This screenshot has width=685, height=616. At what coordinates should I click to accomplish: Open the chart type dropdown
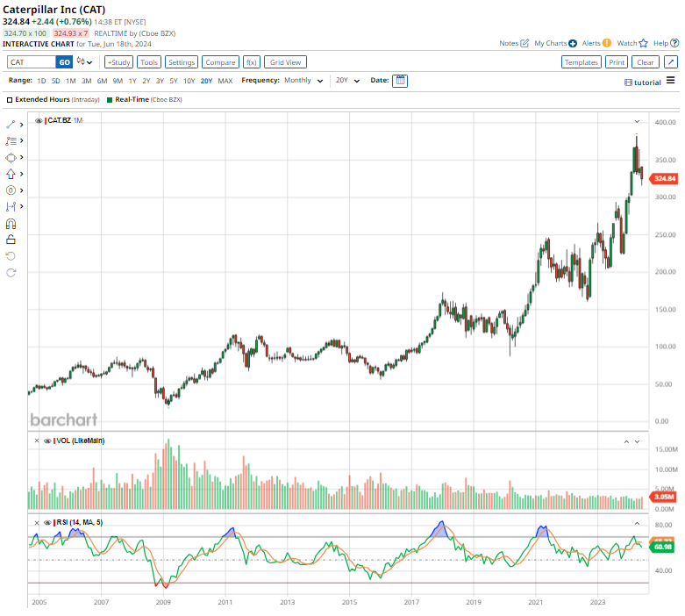tap(85, 62)
